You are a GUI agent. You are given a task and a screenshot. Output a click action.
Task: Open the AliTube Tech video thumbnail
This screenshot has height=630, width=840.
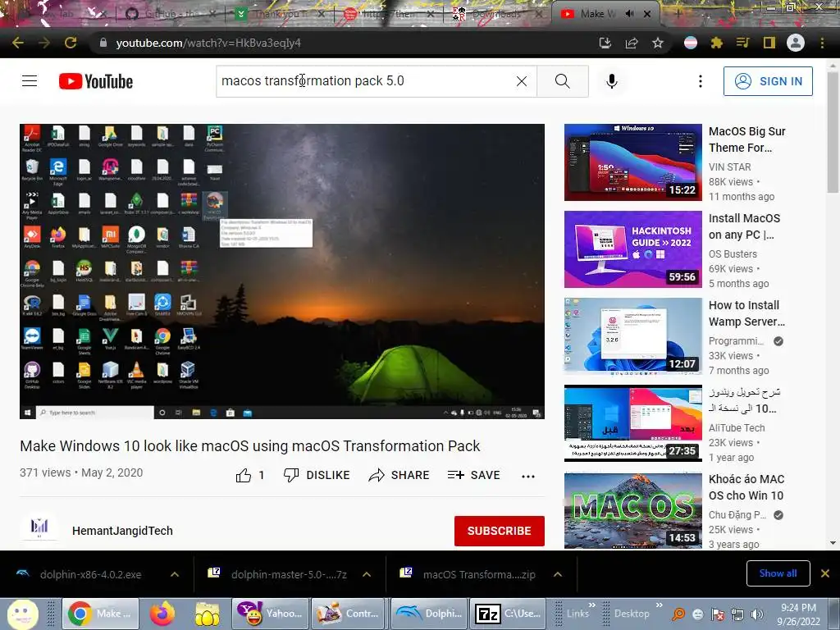click(632, 423)
